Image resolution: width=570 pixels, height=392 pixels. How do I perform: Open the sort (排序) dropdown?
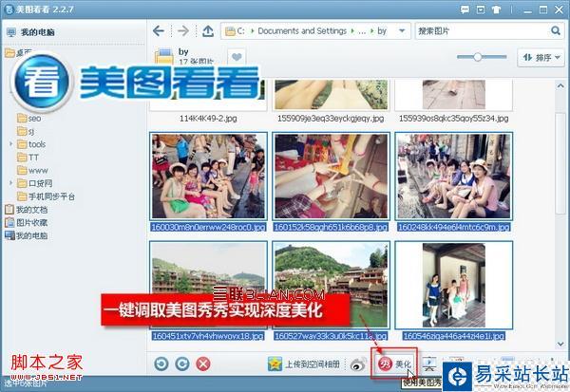541,57
